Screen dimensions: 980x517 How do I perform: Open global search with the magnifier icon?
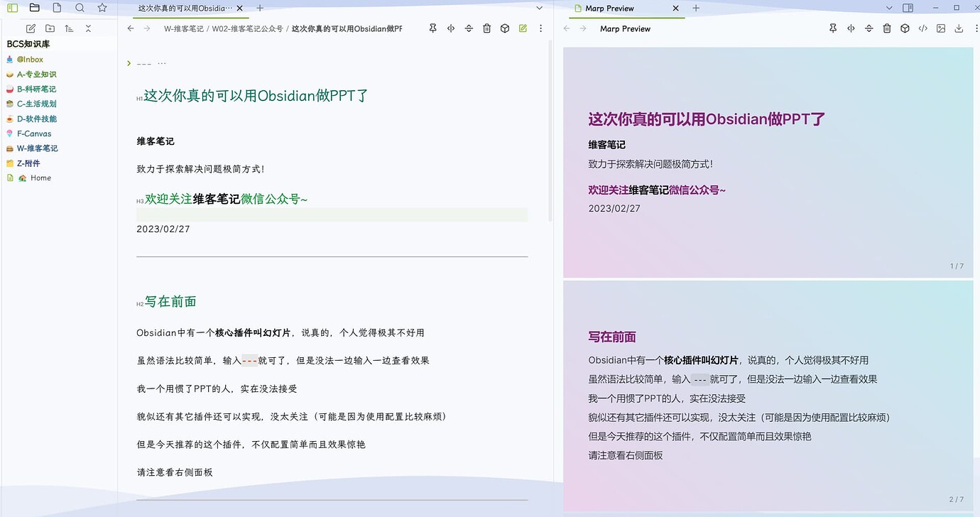[x=80, y=8]
